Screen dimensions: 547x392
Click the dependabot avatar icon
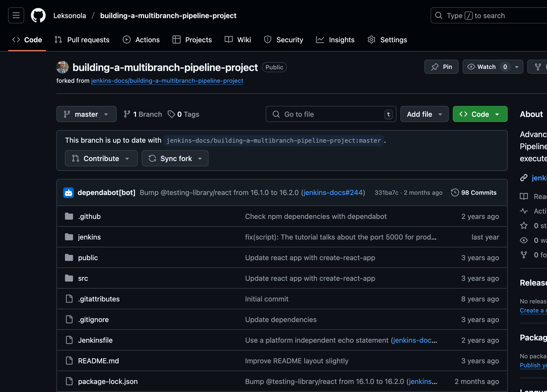tap(69, 193)
